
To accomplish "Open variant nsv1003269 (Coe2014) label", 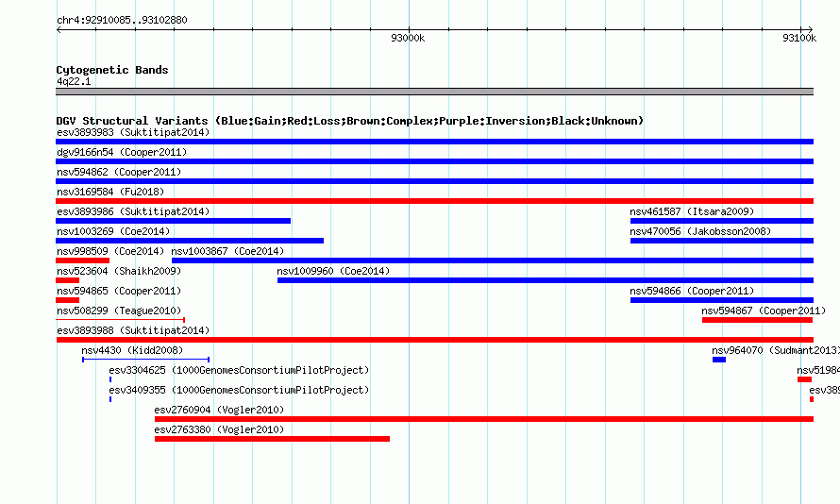I will 113,231.
